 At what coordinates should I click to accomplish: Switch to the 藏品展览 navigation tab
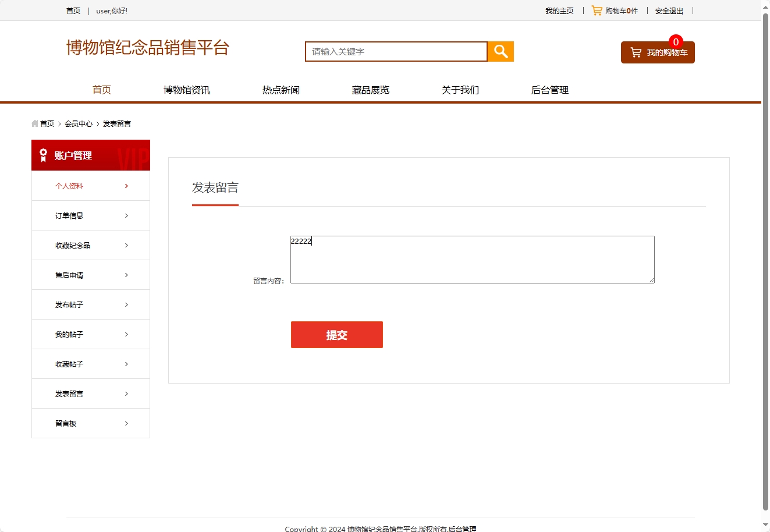click(371, 90)
